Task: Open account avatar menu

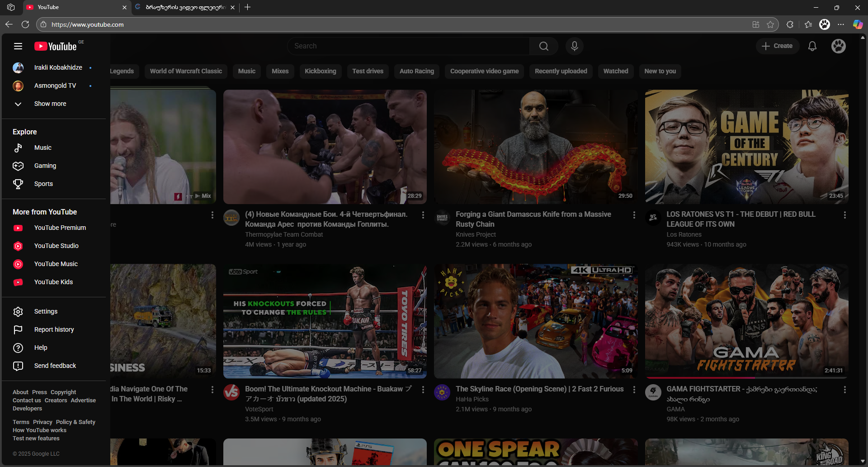Action: 838,46
